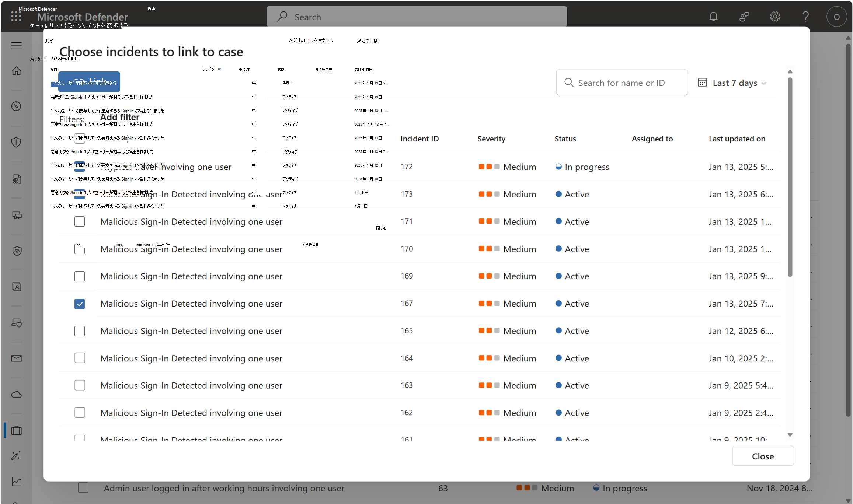Click the cloud apps sidebar icon

tap(17, 395)
